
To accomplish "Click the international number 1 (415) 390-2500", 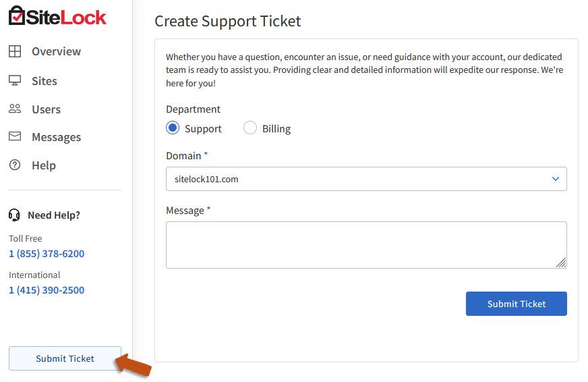I will (47, 290).
